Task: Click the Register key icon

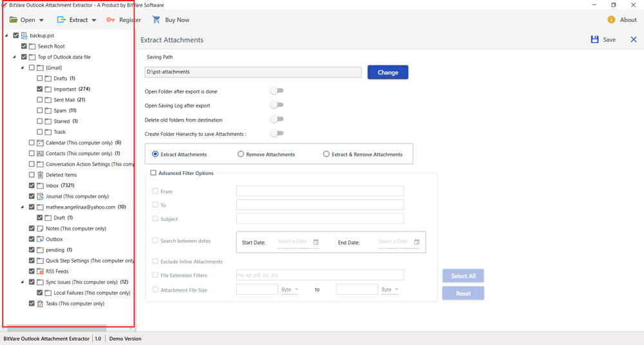Action: pos(111,20)
